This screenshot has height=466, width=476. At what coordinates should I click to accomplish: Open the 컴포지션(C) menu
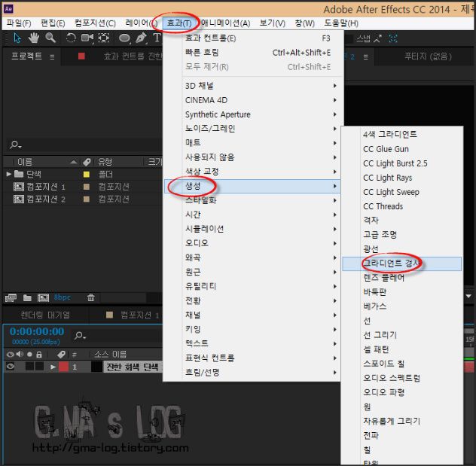click(95, 23)
